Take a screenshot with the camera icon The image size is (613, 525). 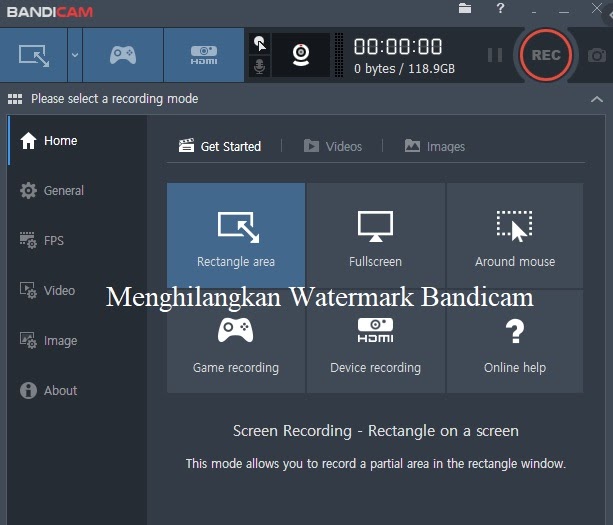tap(597, 55)
